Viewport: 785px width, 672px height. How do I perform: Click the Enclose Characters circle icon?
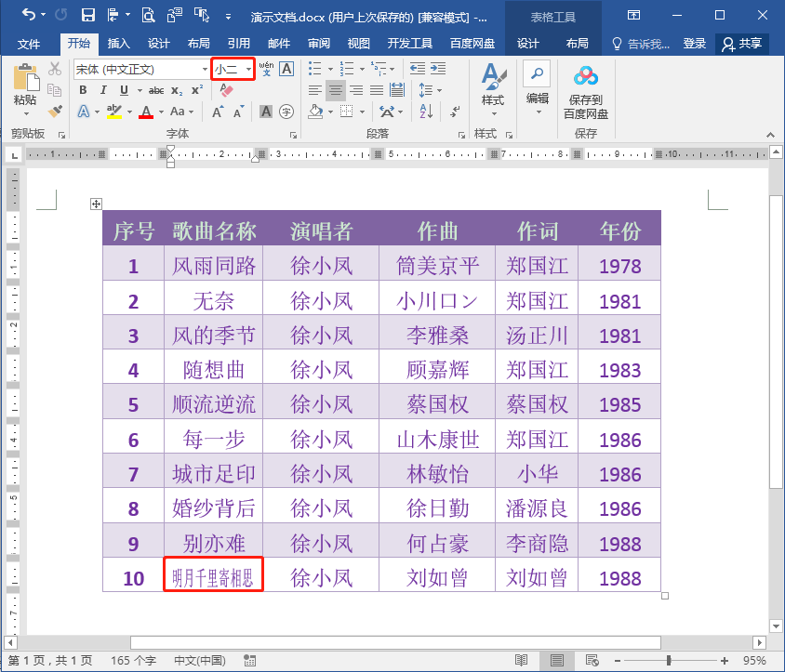(286, 112)
